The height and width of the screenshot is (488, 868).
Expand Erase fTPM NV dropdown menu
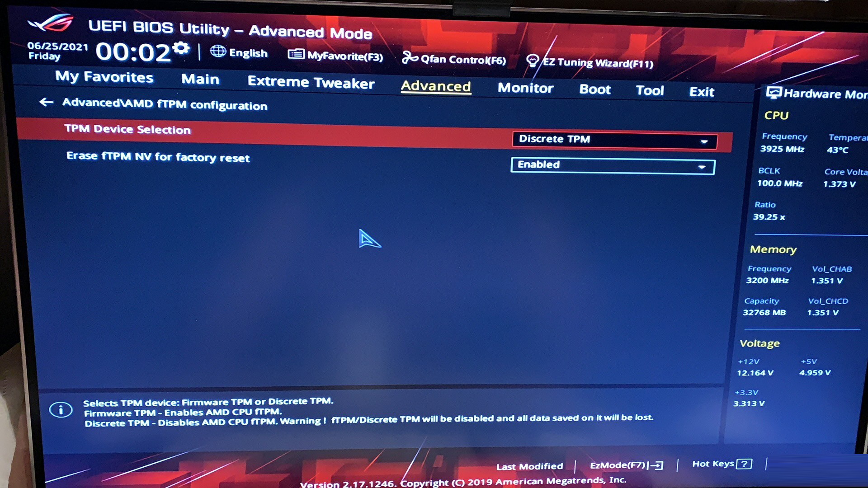coord(704,165)
